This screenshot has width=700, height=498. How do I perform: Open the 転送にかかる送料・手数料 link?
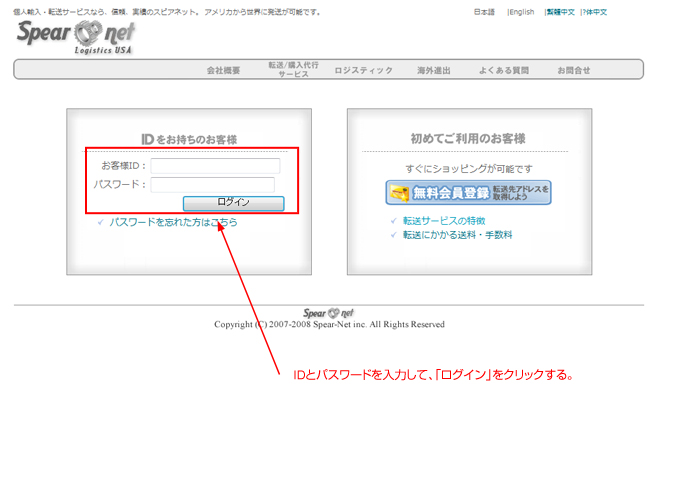click(x=457, y=235)
